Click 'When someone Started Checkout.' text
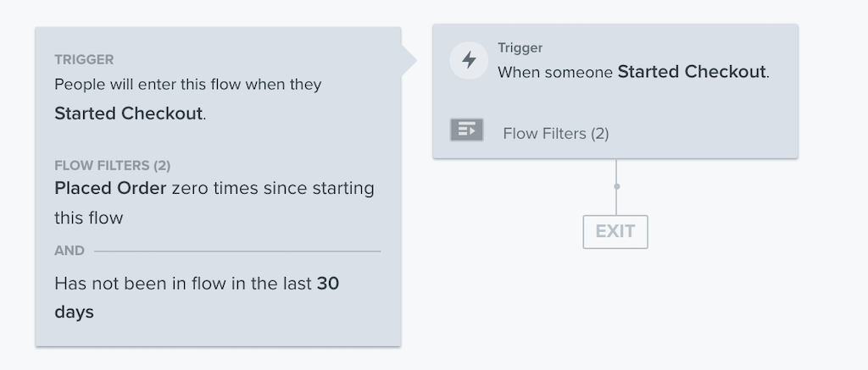The image size is (868, 370). point(633,72)
